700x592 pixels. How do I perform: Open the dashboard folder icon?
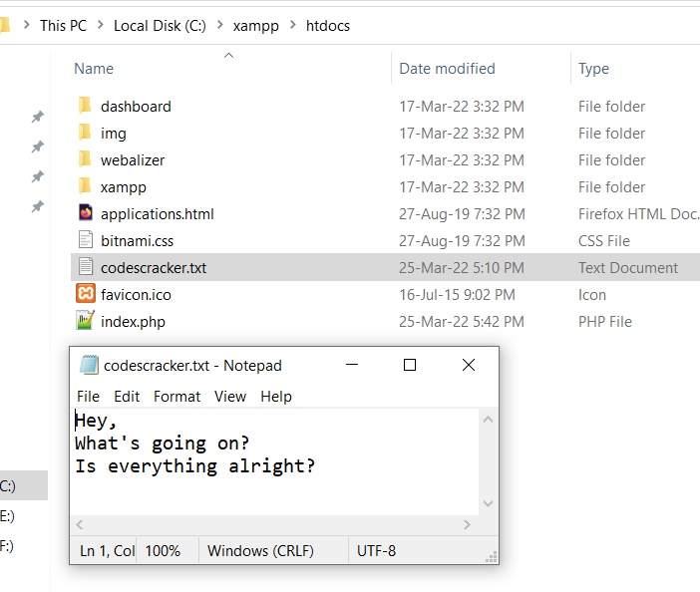pyautogui.click(x=85, y=106)
